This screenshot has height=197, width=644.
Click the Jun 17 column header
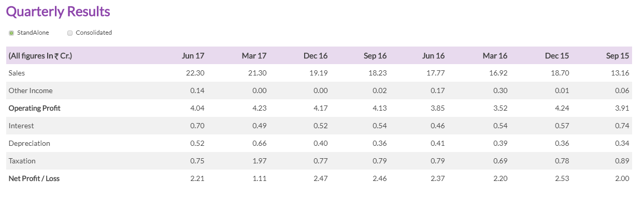coord(193,56)
